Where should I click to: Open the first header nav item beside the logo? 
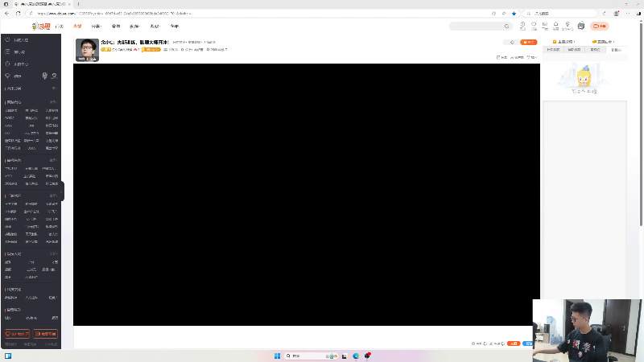click(60, 27)
